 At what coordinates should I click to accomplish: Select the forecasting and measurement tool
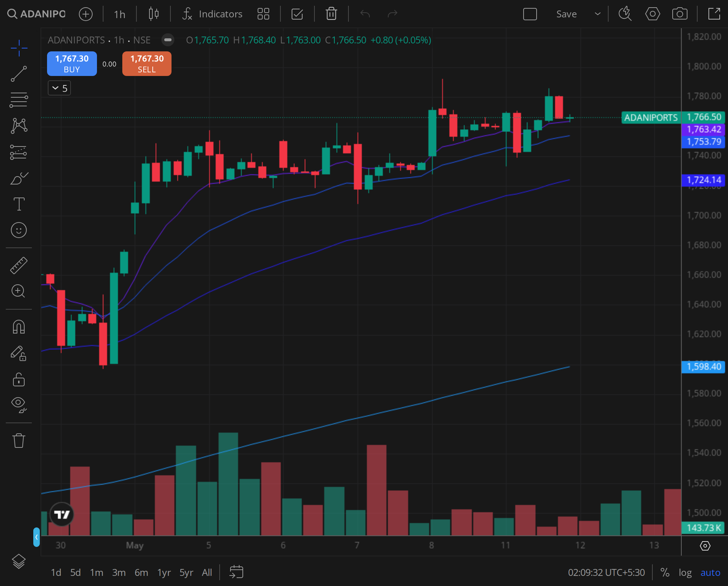click(x=19, y=152)
